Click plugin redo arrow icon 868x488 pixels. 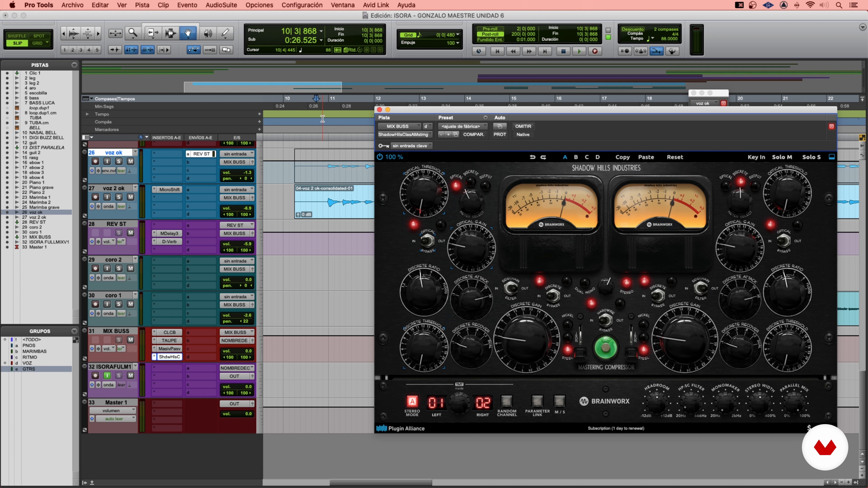543,157
